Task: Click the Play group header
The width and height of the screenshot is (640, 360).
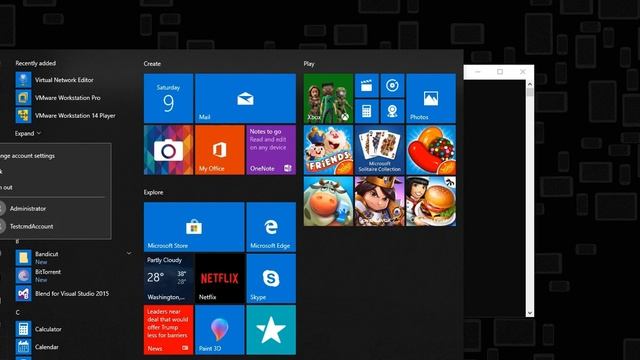Action: (x=309, y=64)
